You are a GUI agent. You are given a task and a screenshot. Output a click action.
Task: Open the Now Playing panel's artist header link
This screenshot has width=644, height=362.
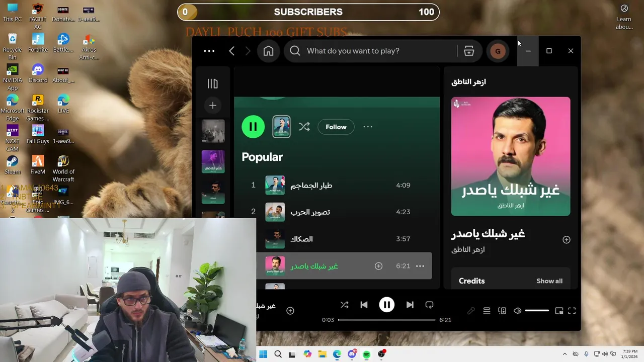point(468,82)
